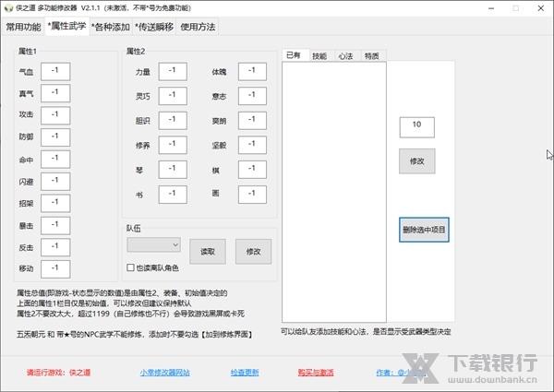
Task: Click the application icon in title bar
Action: tap(8, 8)
